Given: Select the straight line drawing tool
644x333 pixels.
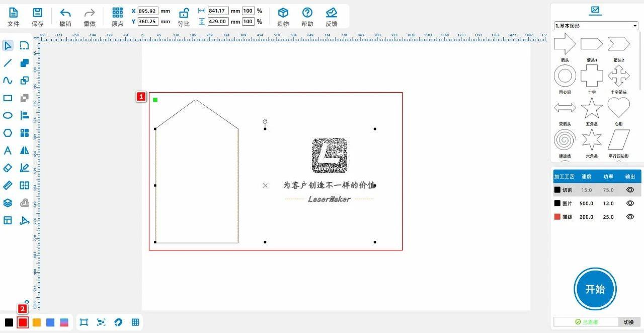Looking at the screenshot, I should pyautogui.click(x=8, y=63).
